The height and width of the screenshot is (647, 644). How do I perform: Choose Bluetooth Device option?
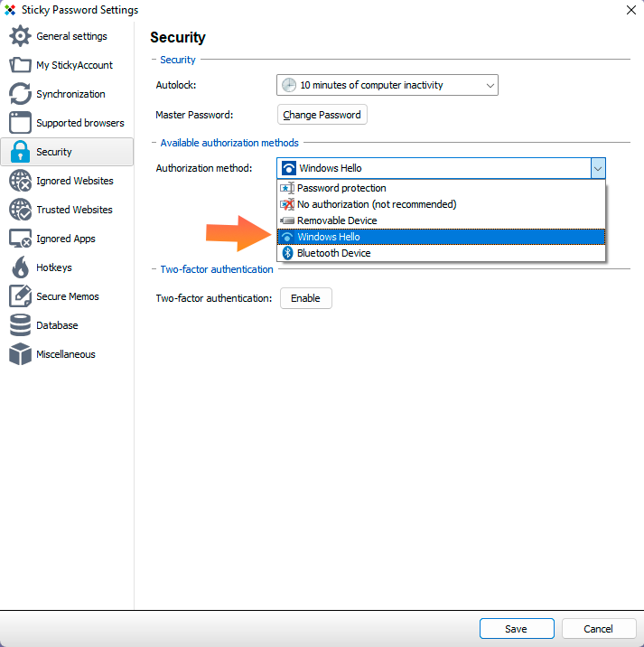[441, 253]
